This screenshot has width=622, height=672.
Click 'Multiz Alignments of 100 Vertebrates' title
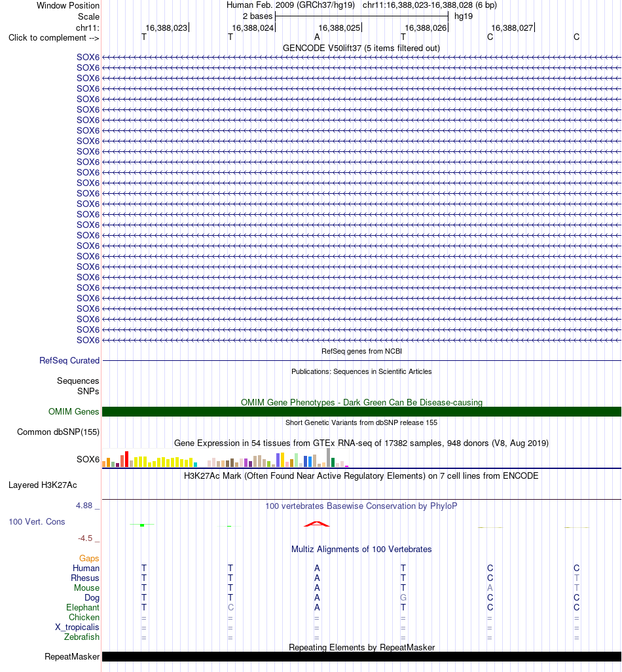(x=361, y=549)
